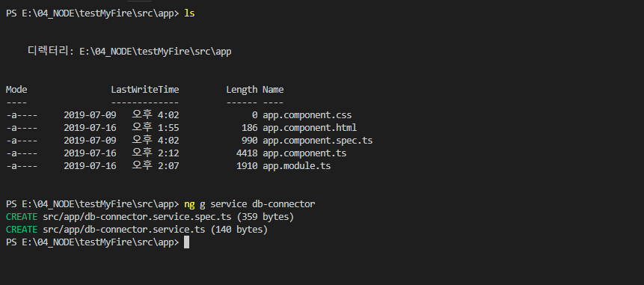This screenshot has height=285, width=644.
Task: Click the '(359 bytes)' text
Action: coord(266,216)
